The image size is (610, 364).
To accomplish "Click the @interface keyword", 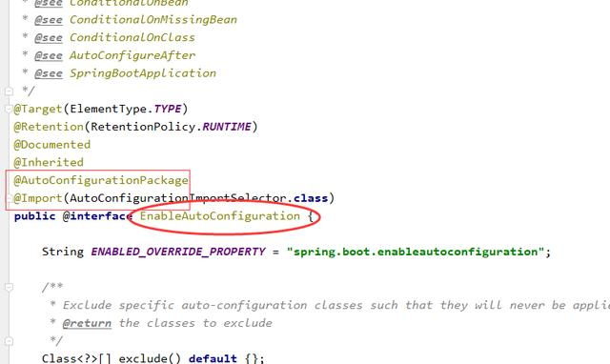I will click(x=97, y=216).
